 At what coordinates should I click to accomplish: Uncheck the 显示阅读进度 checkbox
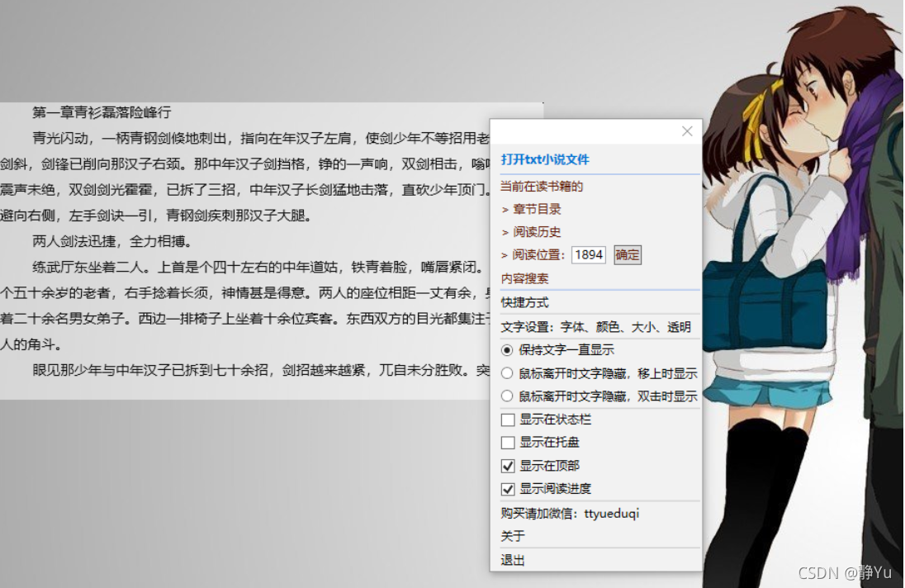click(x=507, y=489)
